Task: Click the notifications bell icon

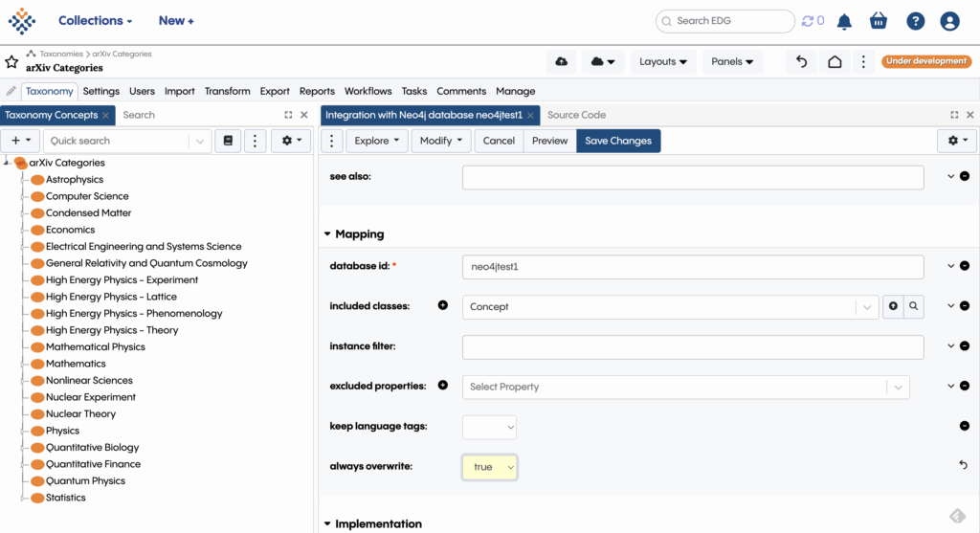Action: [x=844, y=21]
